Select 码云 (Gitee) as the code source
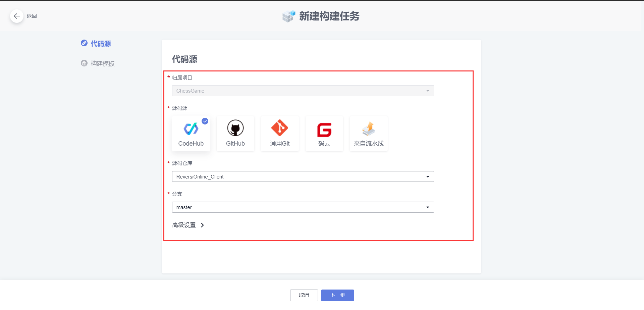Image resolution: width=644 pixels, height=310 pixels. (x=324, y=134)
